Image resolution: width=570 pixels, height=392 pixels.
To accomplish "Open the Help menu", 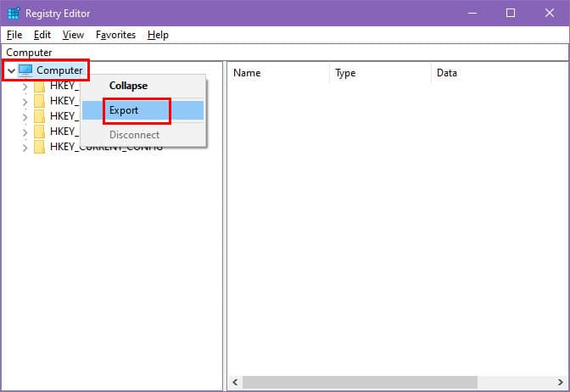I will (158, 35).
